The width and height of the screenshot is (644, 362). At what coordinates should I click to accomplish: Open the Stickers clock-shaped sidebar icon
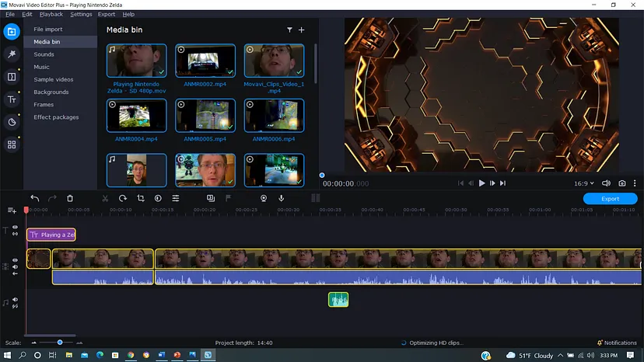click(x=12, y=122)
